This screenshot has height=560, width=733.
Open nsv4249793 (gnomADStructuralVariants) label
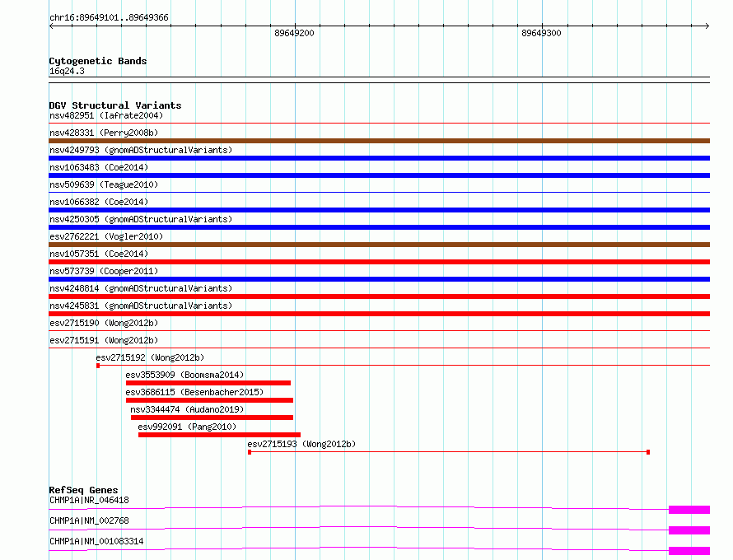click(x=141, y=150)
